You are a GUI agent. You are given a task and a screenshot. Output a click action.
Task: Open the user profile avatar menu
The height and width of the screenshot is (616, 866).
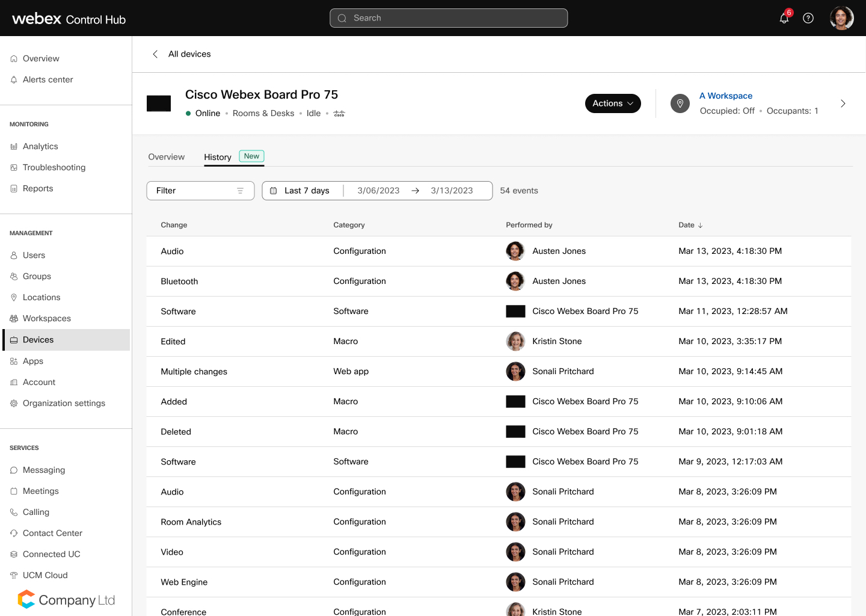pos(841,18)
